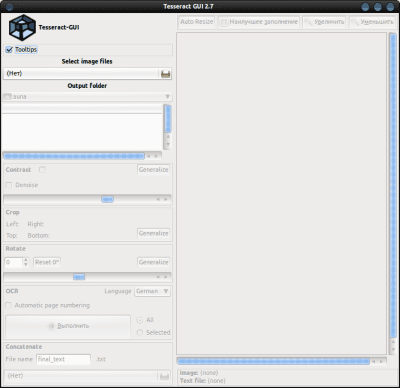400x388 pixels.
Task: Enable the Denoise checkbox
Action: point(9,185)
